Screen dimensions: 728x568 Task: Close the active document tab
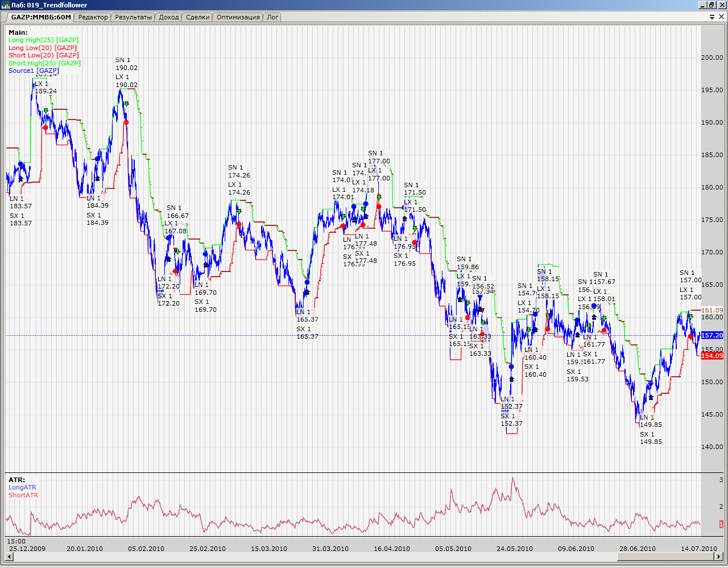click(x=722, y=17)
